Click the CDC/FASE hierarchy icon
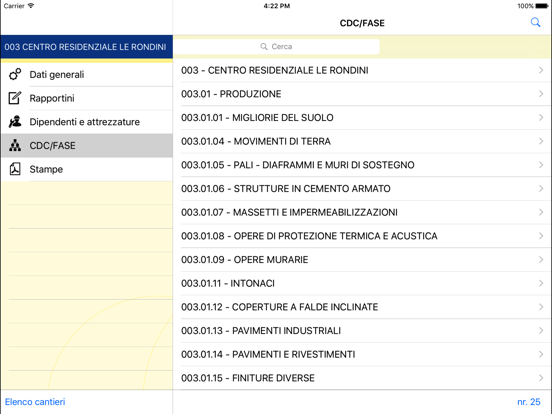 (15, 145)
